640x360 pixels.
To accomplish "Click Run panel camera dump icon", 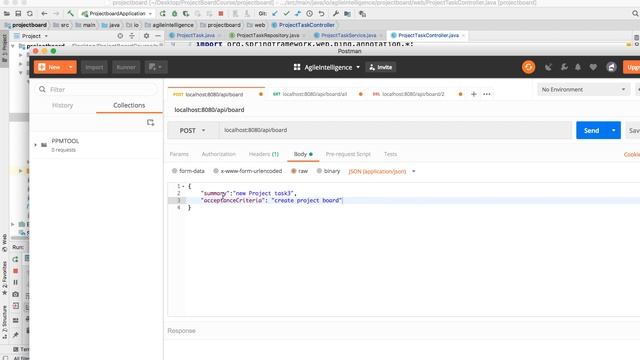I will (16, 294).
